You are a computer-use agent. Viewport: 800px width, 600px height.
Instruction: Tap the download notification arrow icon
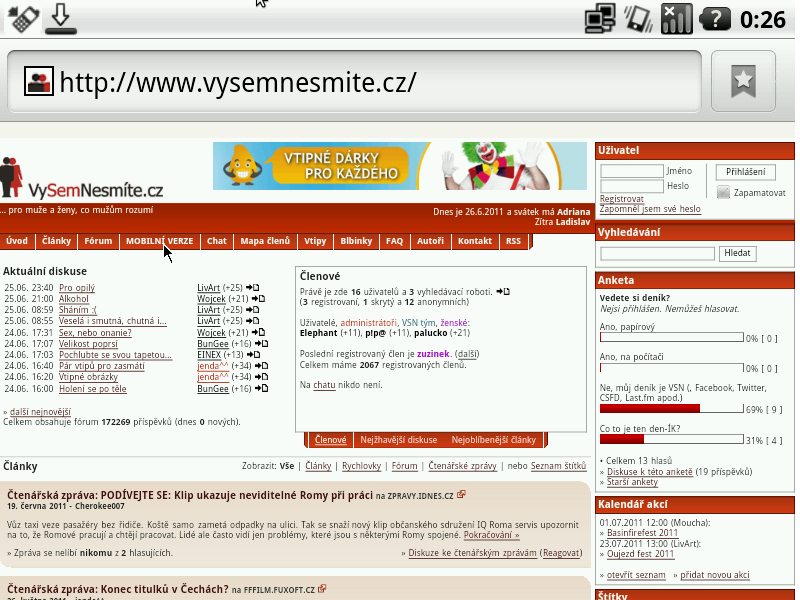click(x=61, y=19)
